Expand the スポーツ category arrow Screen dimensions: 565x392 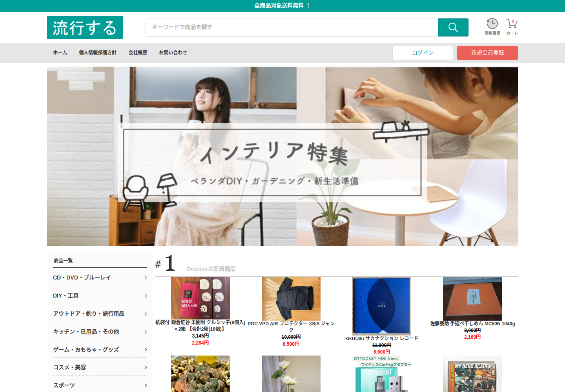tap(146, 386)
